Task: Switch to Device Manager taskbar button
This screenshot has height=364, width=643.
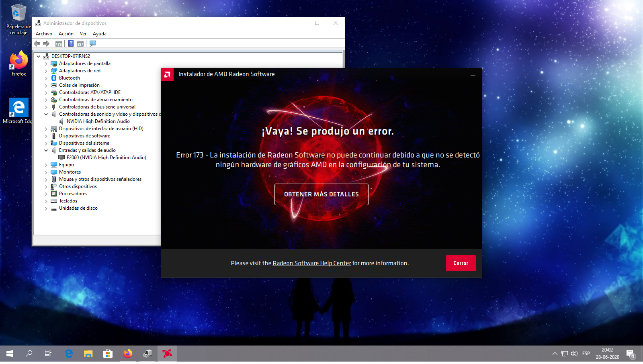Action: tap(147, 354)
